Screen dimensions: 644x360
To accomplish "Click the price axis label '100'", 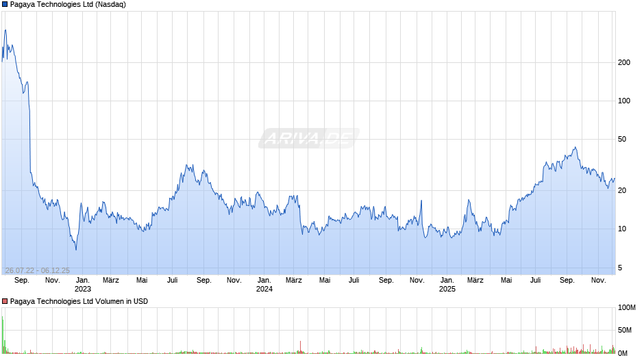I will (x=624, y=101).
